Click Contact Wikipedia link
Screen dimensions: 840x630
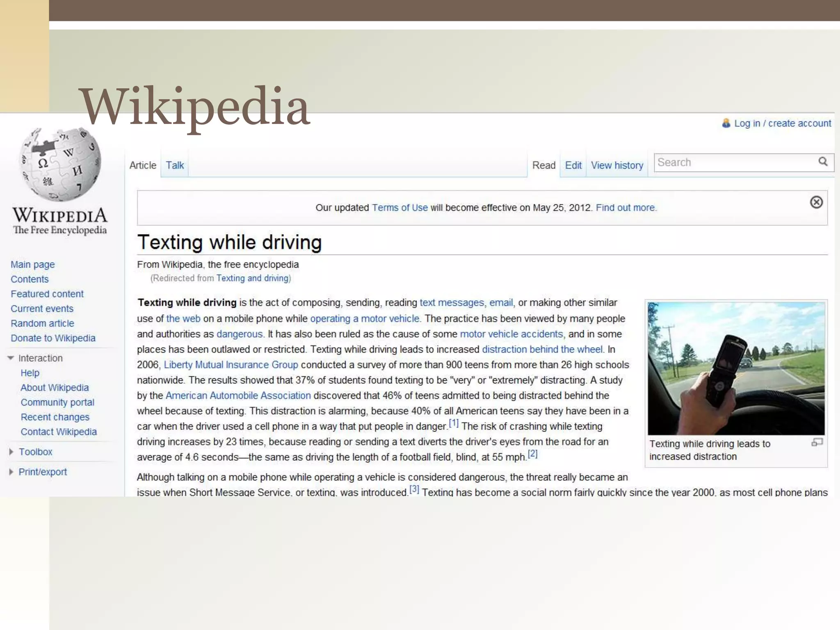pos(59,432)
